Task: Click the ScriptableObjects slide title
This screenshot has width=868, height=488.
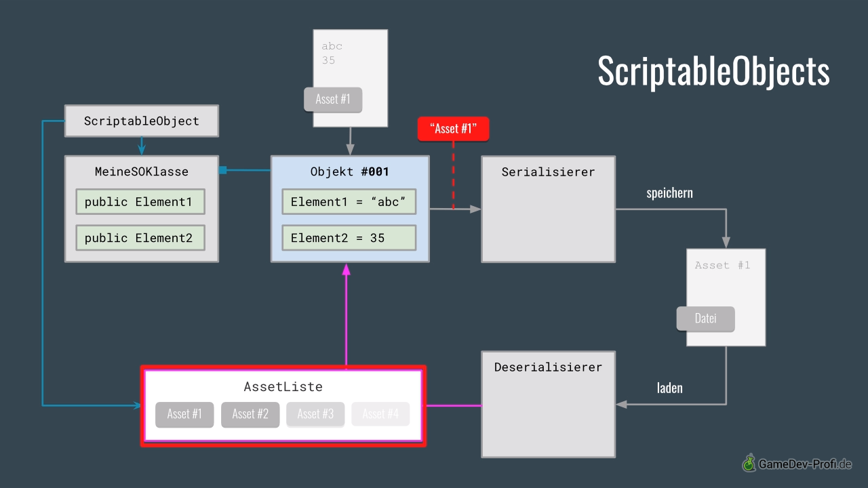Action: (713, 70)
